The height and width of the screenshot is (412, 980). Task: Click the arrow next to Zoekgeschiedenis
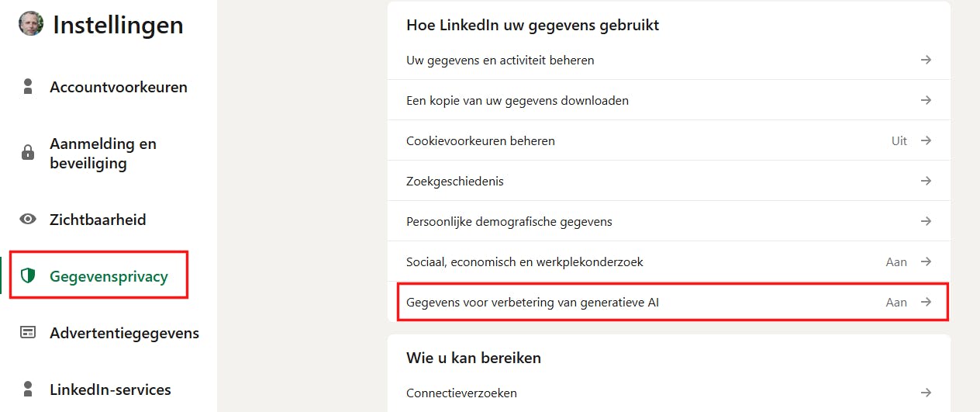point(926,181)
